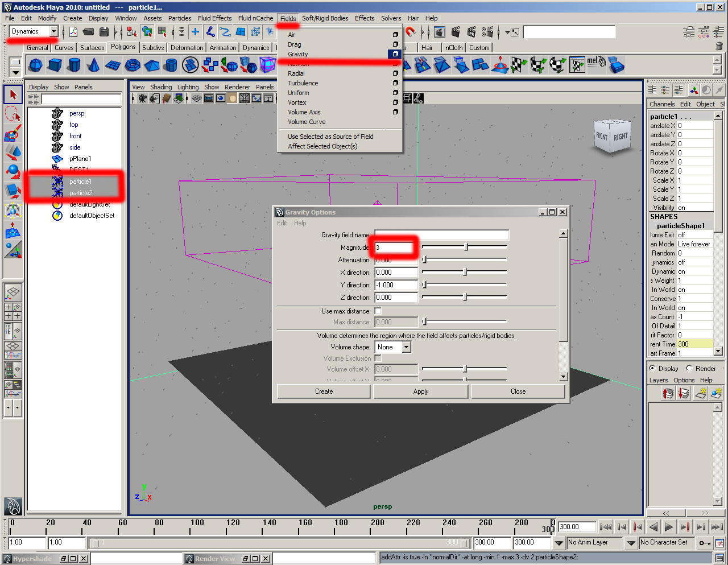Select the Paint Selection tool
Viewport: 728px width, 565px height.
point(14,134)
